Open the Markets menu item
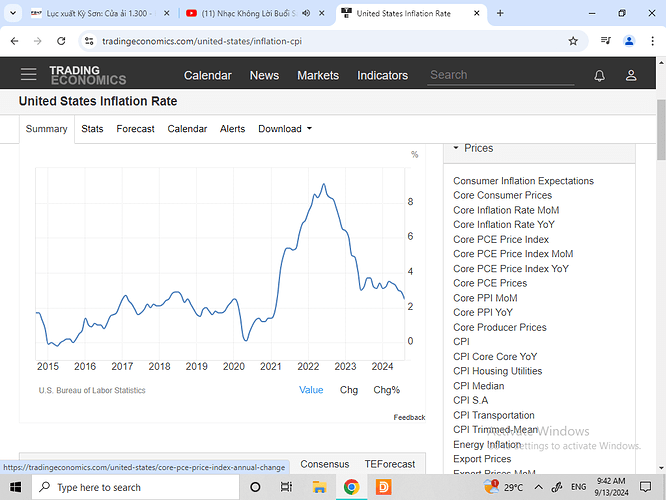 318,75
